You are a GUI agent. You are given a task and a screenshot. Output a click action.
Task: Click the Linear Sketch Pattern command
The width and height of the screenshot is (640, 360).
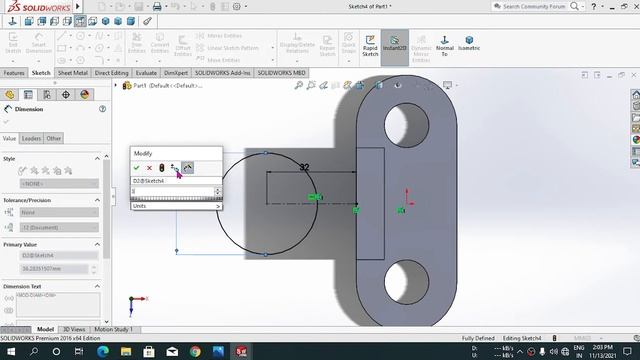[x=227, y=48]
